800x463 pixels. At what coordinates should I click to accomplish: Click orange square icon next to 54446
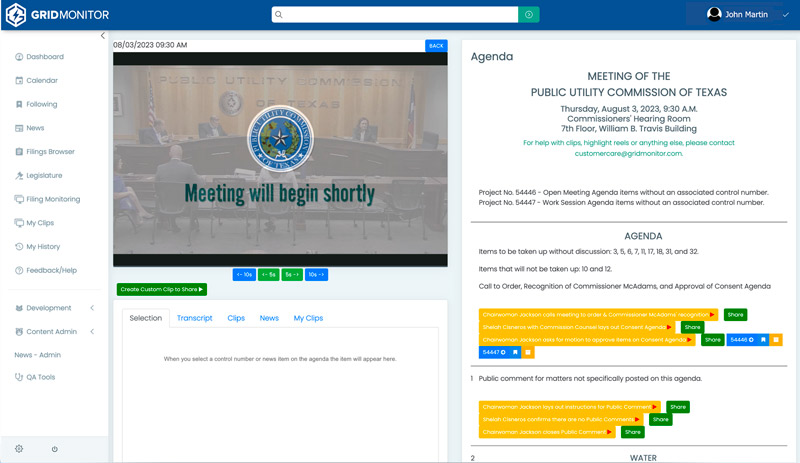(x=776, y=340)
